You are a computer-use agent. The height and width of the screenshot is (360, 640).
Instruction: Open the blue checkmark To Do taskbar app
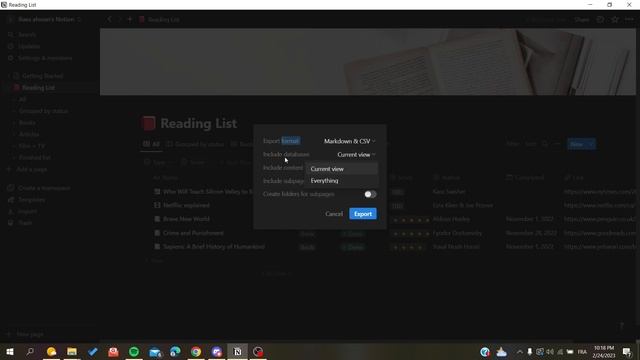pos(93,351)
